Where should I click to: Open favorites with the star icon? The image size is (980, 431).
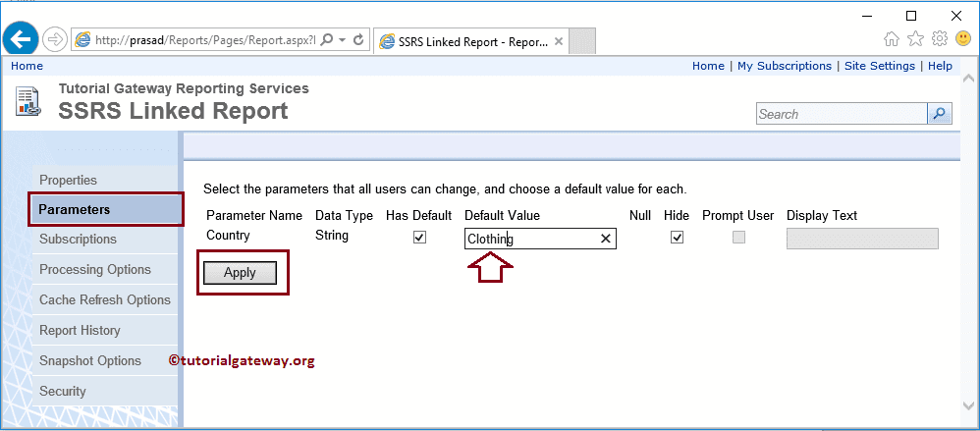(x=915, y=39)
